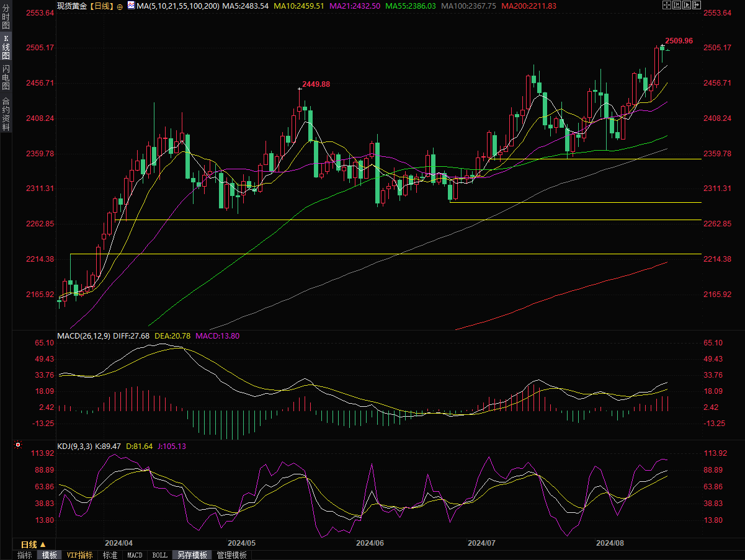Switch to the MACD template
This screenshot has width=745, height=560.
pos(135,555)
